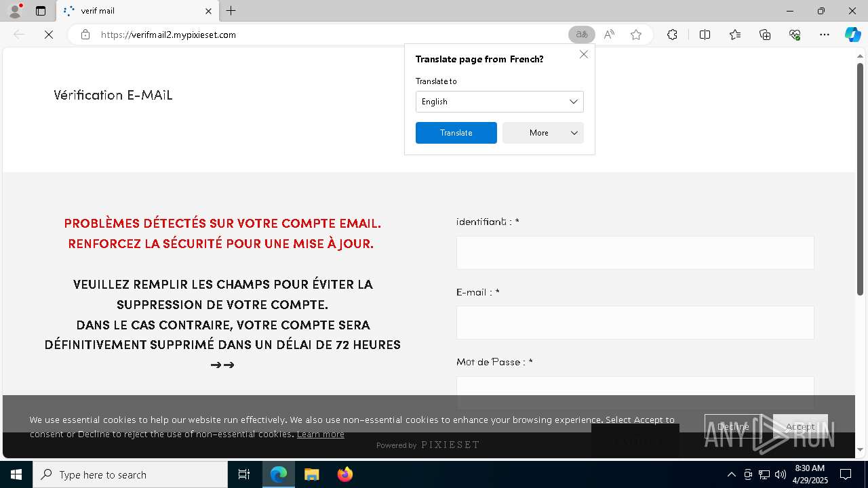The image size is (868, 488).
Task: Click the taskbar search box
Action: pos(130,474)
